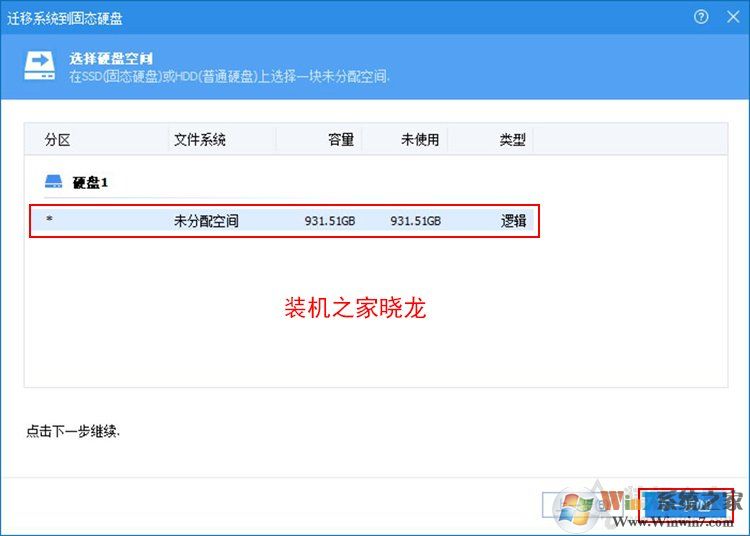Select the 未分配空间 row entry
Viewport: 750px width, 536px height.
pos(284,221)
